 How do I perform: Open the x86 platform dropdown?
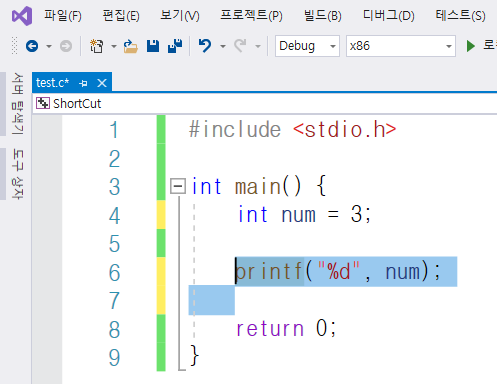tap(401, 46)
